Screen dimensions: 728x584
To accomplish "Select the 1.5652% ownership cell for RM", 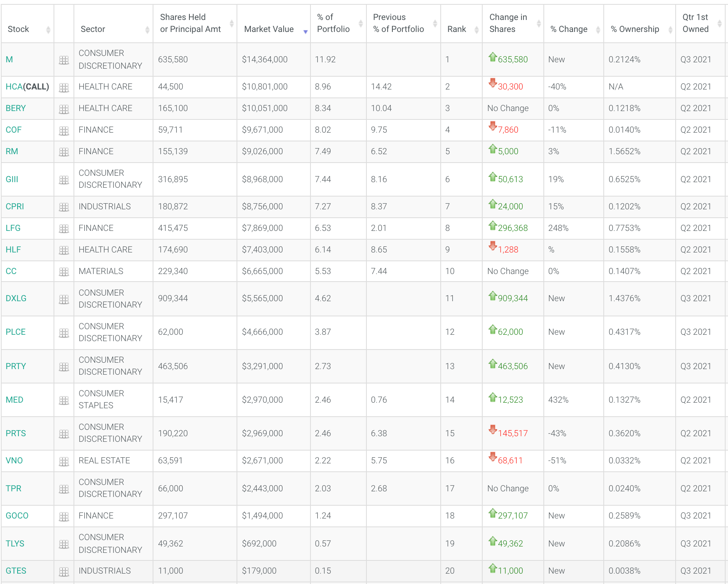I will tap(639, 151).
